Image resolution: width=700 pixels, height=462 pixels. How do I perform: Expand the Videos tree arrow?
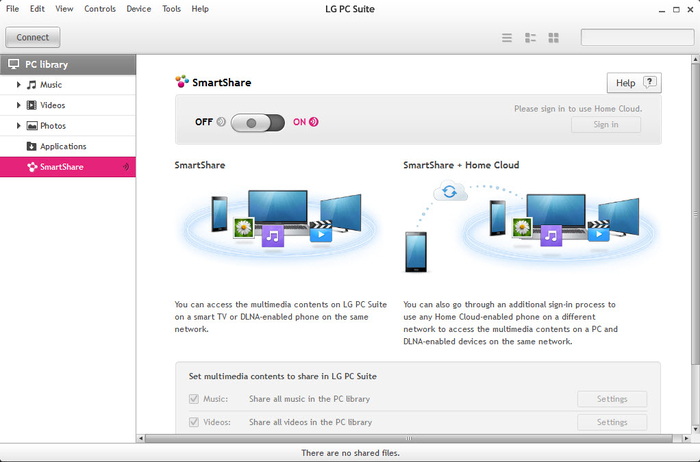tap(18, 105)
